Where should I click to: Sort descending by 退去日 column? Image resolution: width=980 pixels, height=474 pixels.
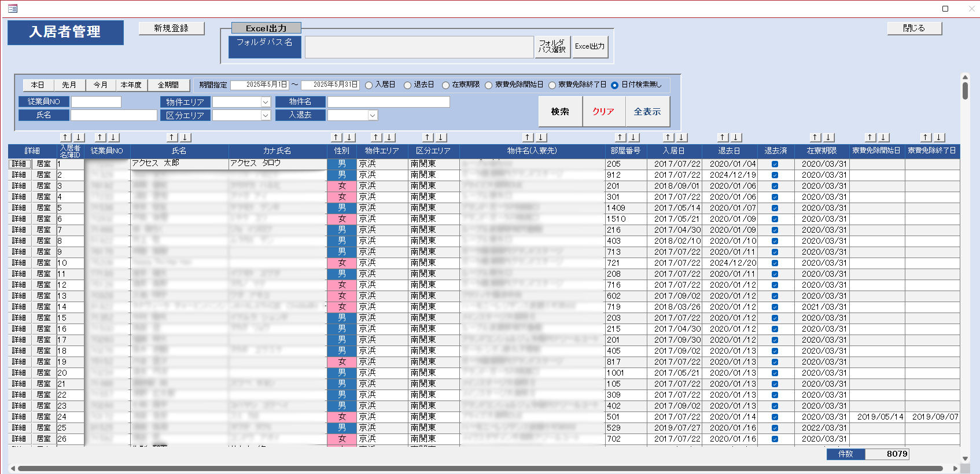click(736, 137)
